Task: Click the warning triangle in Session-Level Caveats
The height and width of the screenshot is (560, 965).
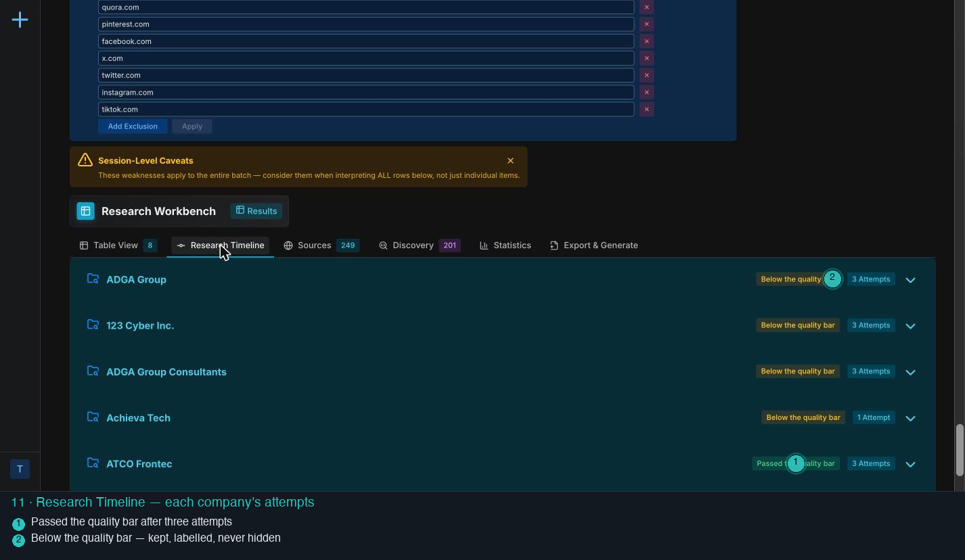Action: 85,160
